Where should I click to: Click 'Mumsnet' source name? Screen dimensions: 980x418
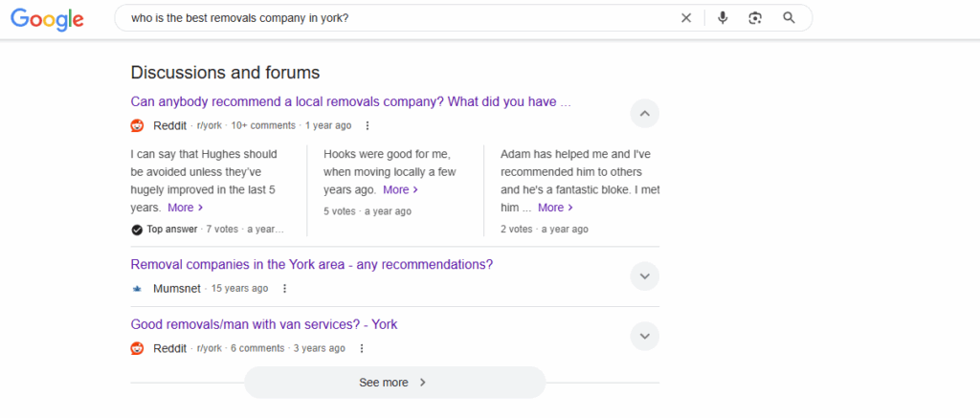(x=177, y=289)
